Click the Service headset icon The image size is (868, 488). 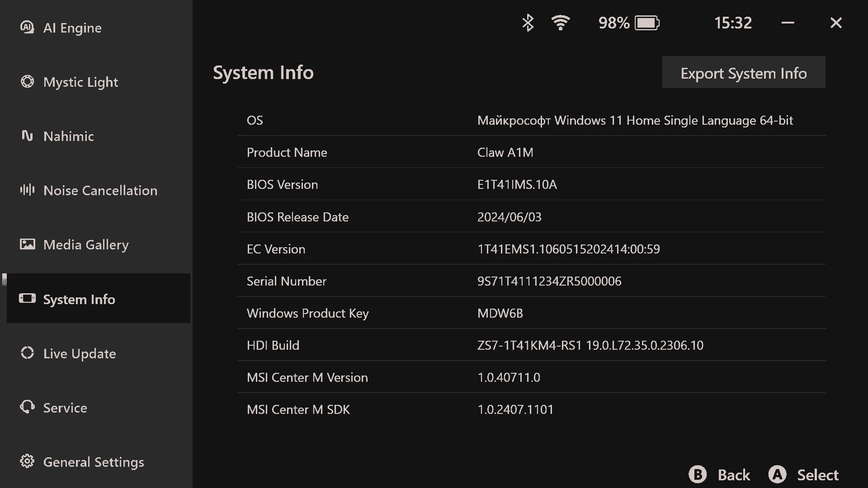click(27, 407)
